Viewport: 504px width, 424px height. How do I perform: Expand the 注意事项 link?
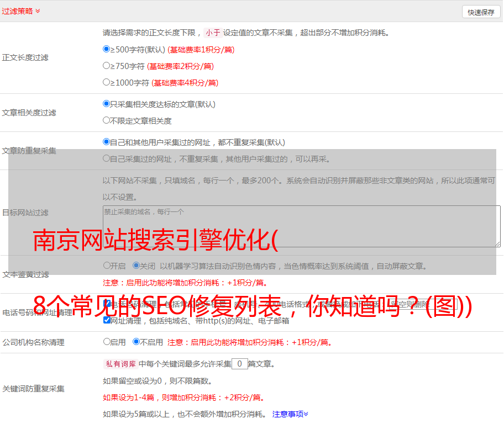coord(290,414)
